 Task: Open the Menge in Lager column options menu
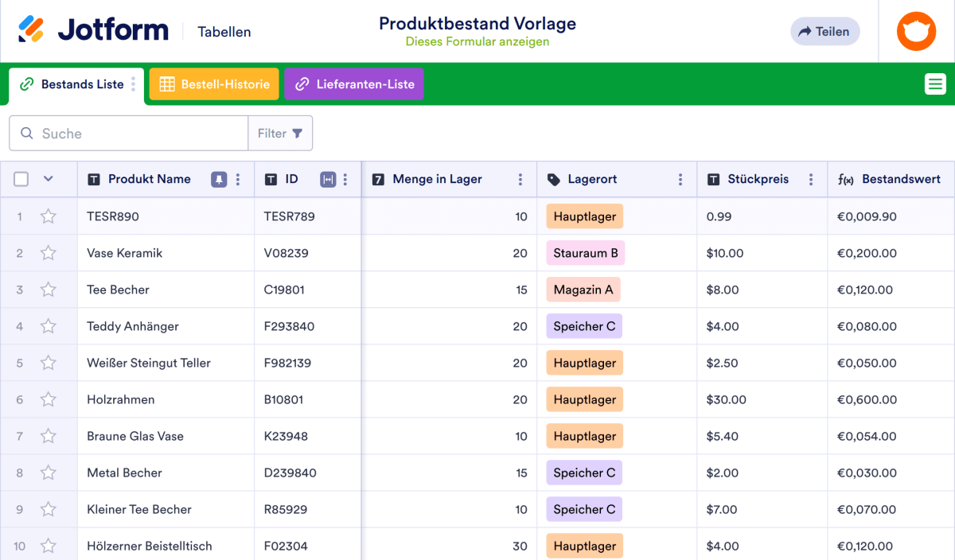point(520,180)
